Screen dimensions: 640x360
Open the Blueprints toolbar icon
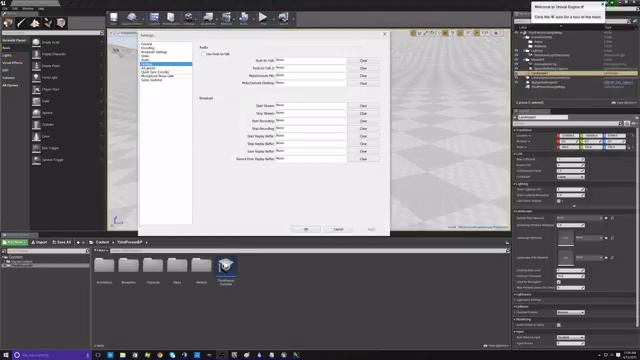pyautogui.click(x=208, y=18)
